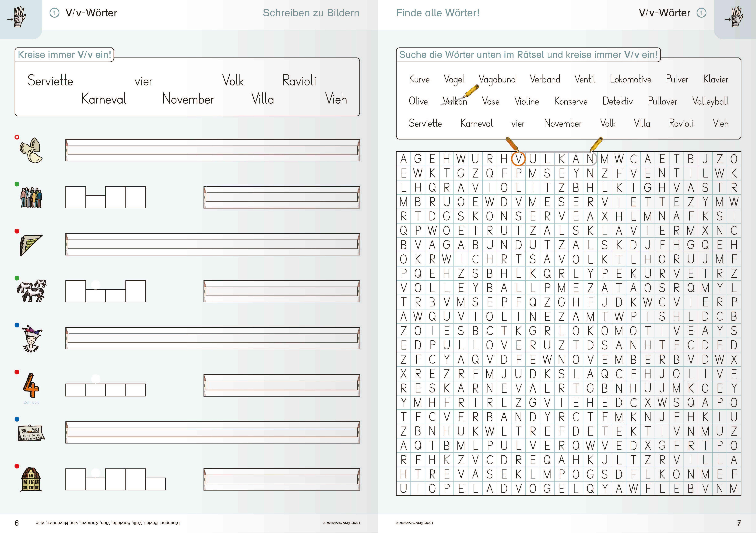Viewport: 756px width, 533px height.
Task: Click the green dot beside crowd picture
Action: pos(17,184)
